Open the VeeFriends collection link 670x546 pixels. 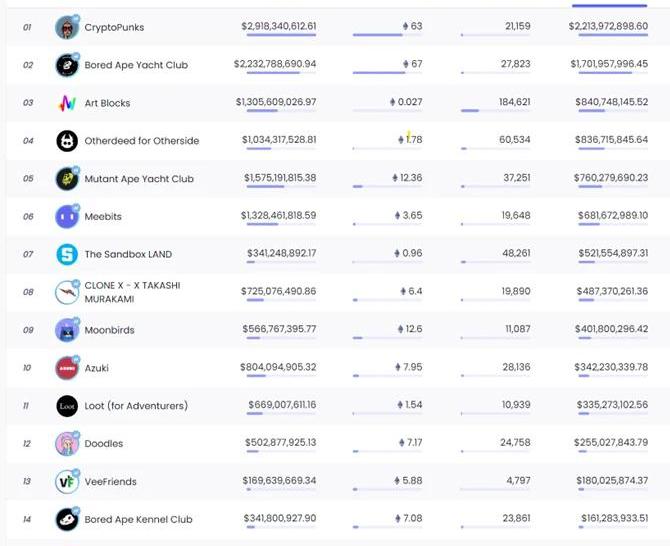tap(111, 481)
